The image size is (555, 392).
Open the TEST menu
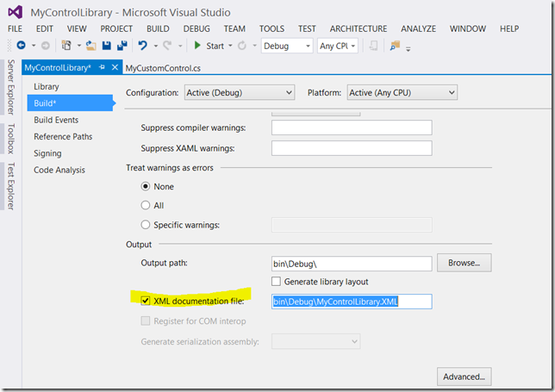[307, 28]
